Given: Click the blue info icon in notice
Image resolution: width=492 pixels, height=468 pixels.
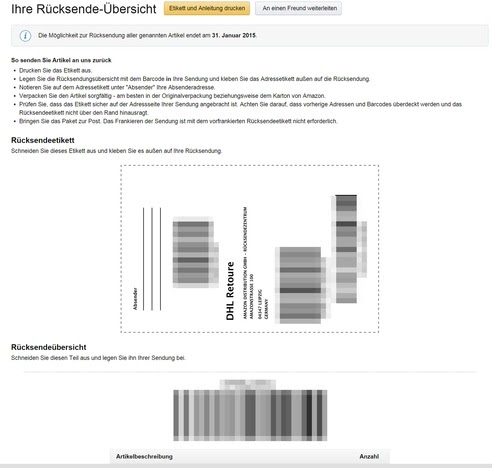Looking at the screenshot, I should tap(25, 36).
